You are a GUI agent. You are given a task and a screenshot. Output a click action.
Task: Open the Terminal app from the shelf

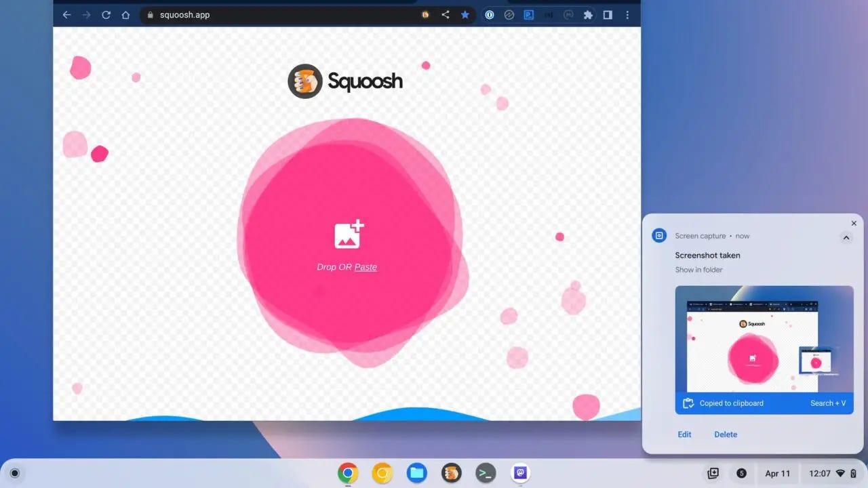pyautogui.click(x=486, y=473)
